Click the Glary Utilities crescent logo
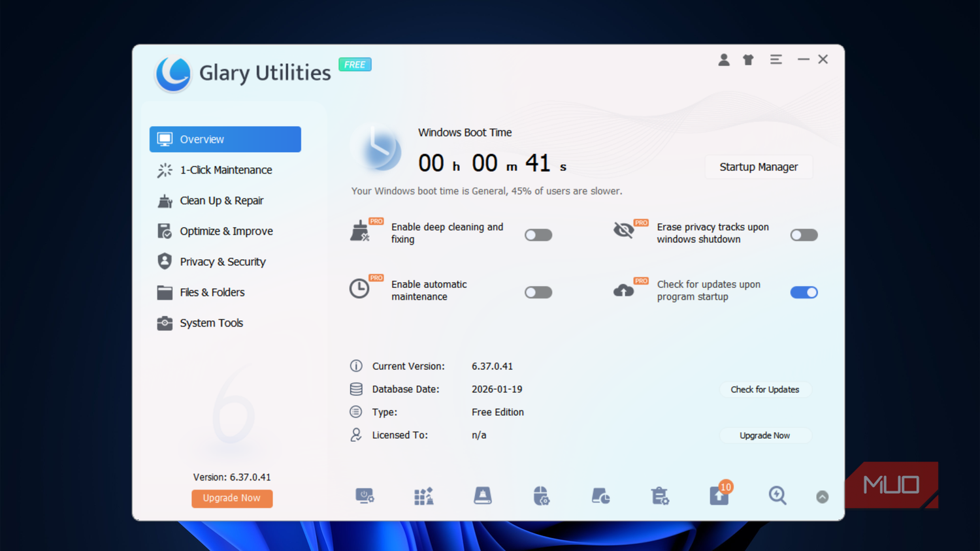Image resolution: width=980 pixels, height=551 pixels. [x=173, y=73]
